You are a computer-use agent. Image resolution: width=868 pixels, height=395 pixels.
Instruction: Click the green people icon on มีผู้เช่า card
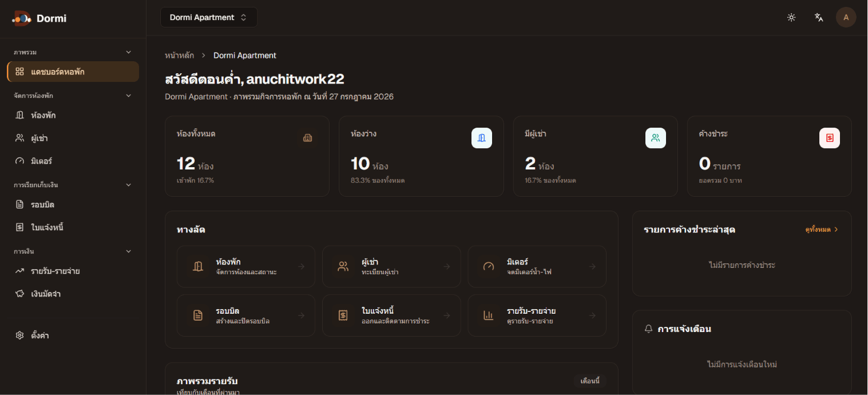656,138
